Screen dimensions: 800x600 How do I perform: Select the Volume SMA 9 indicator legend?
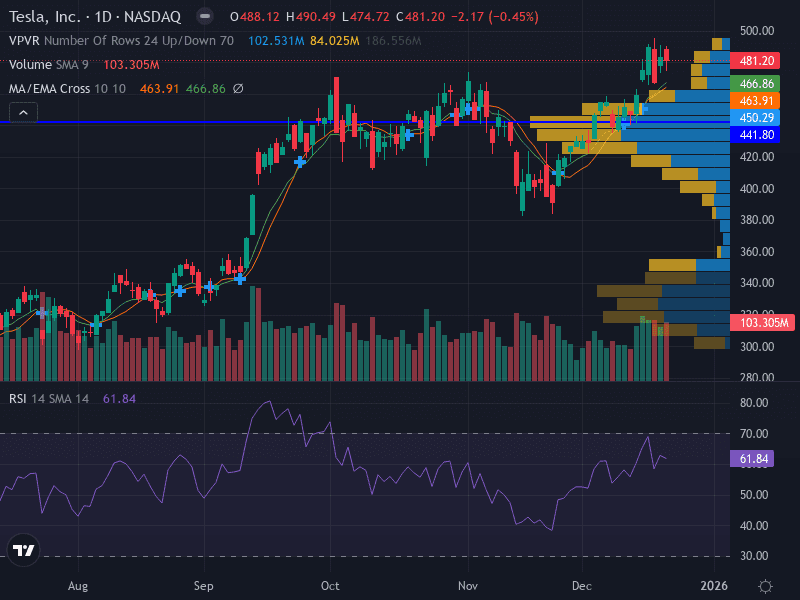click(49, 65)
